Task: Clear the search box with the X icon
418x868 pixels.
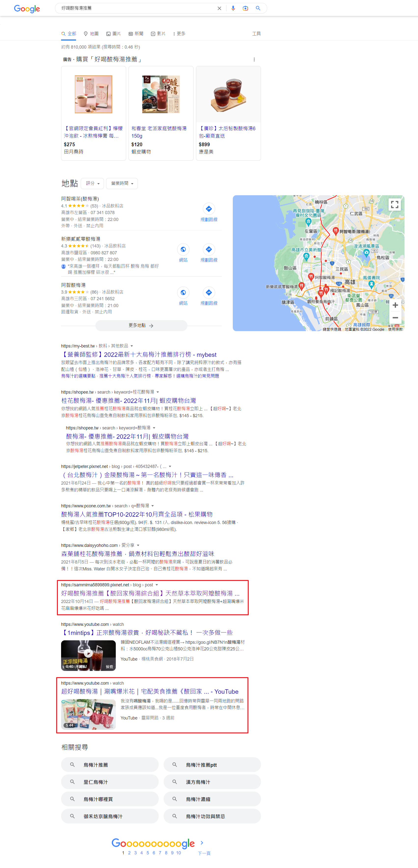Action: 219,8
